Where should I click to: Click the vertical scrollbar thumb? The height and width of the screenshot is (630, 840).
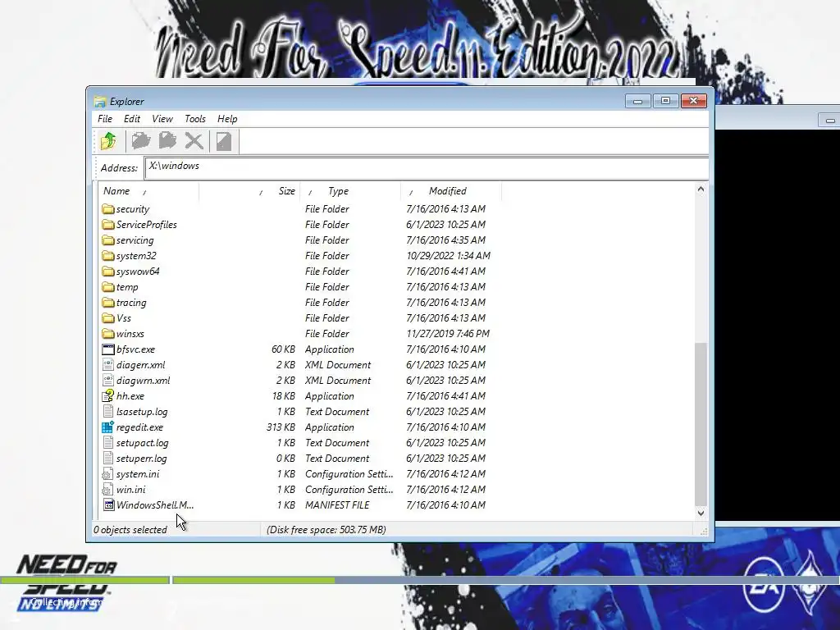pyautogui.click(x=701, y=423)
